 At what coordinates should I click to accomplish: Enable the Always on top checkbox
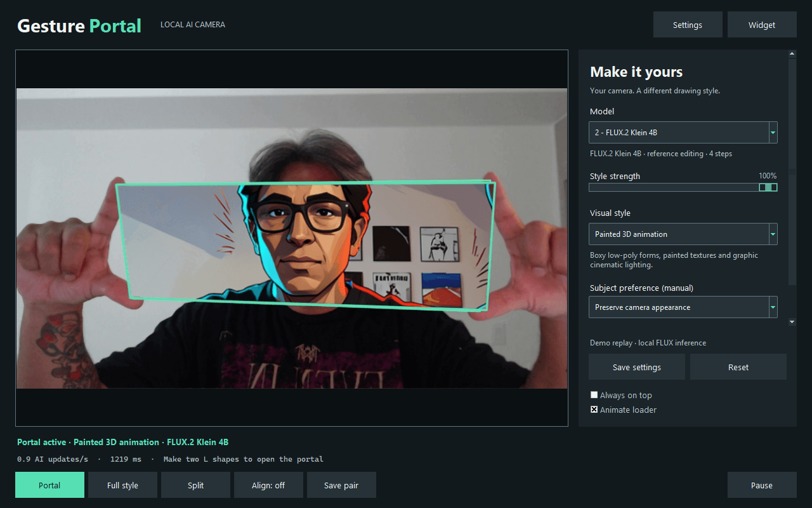tap(594, 395)
